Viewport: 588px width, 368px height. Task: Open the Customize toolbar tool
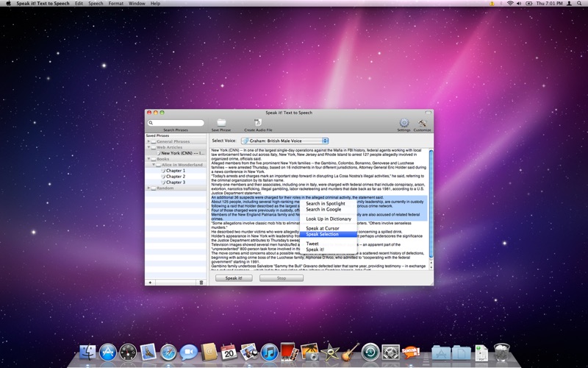(422, 123)
